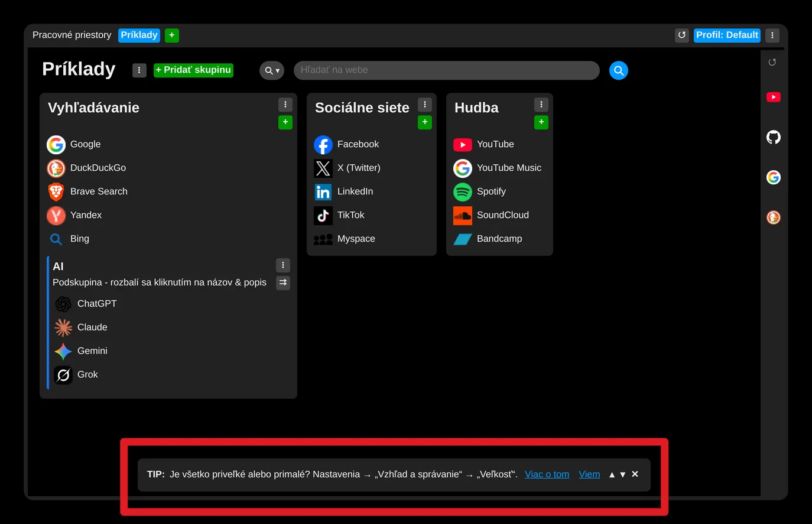
Task: Open the SoundCloud icon
Action: pos(463,215)
